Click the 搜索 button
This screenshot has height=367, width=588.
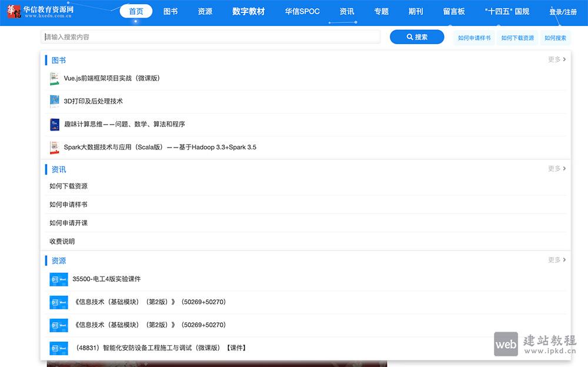click(417, 36)
